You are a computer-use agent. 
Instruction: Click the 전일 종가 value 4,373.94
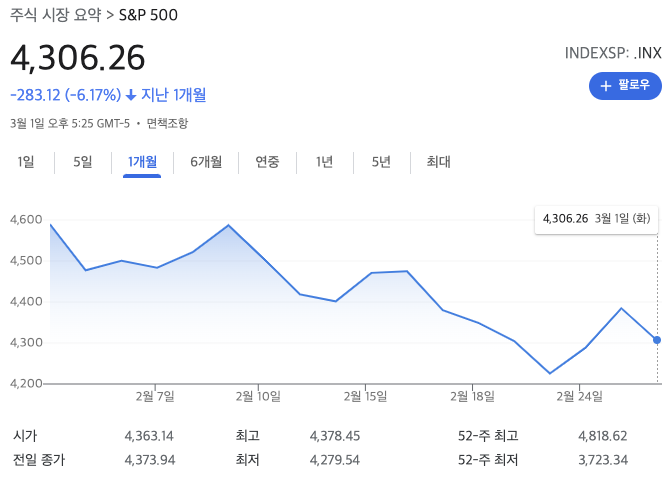coord(150,460)
